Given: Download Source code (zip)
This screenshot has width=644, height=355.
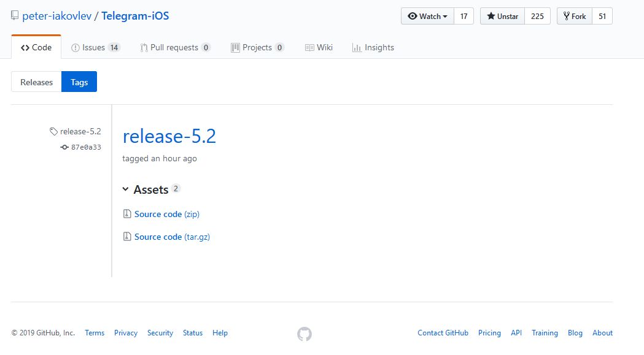Looking at the screenshot, I should click(x=167, y=214).
